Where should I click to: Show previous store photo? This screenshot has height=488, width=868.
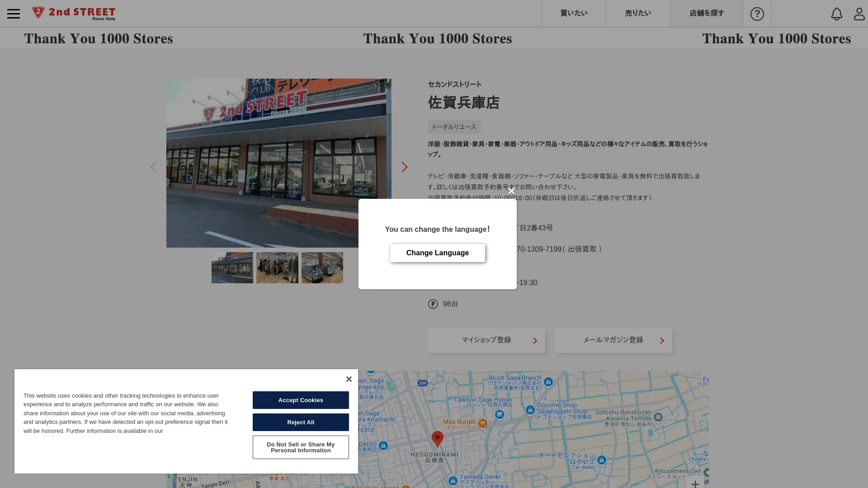pyautogui.click(x=154, y=167)
